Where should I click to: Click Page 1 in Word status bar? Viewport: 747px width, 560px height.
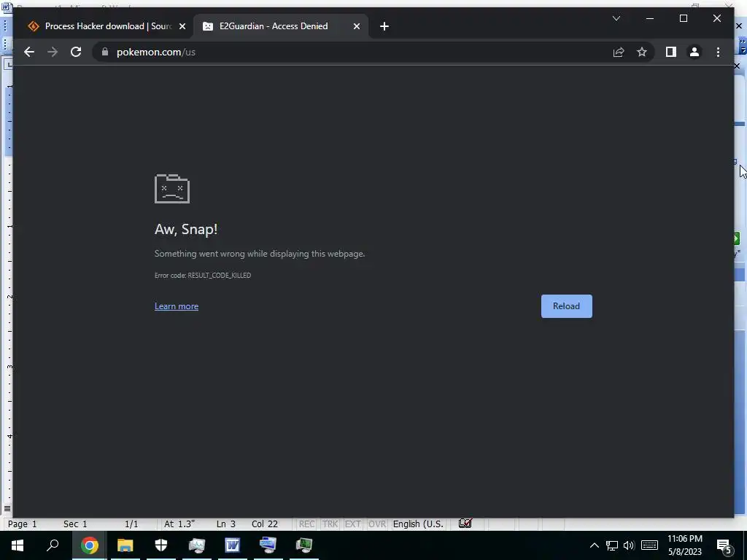pyautogui.click(x=23, y=524)
